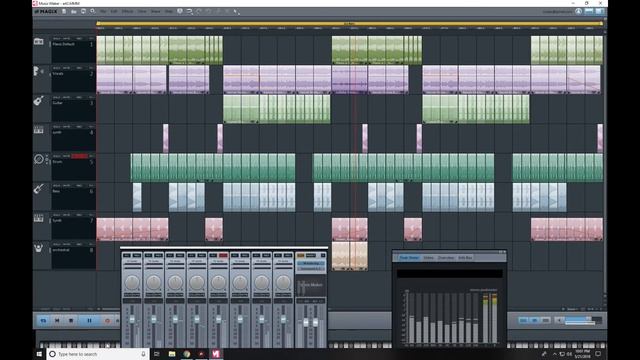This screenshot has width=640, height=360.
Task: Click the Vocals track microphone icon
Action: [38, 71]
